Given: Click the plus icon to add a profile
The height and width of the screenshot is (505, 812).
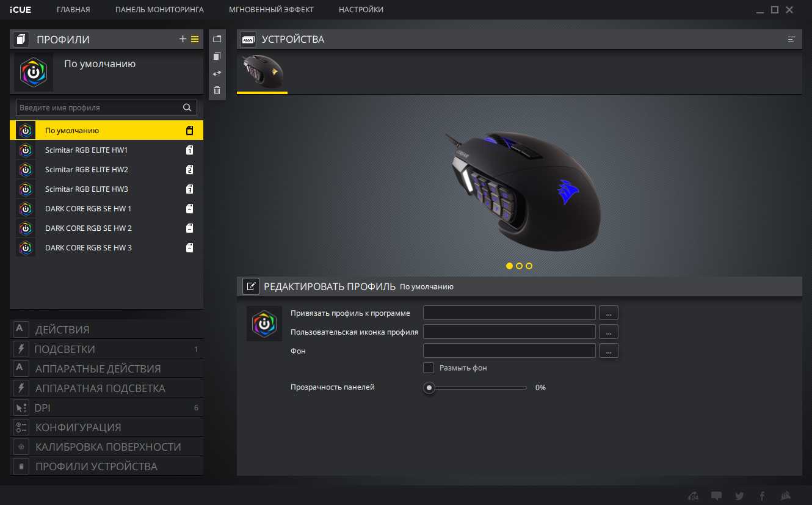Looking at the screenshot, I should click(x=183, y=39).
